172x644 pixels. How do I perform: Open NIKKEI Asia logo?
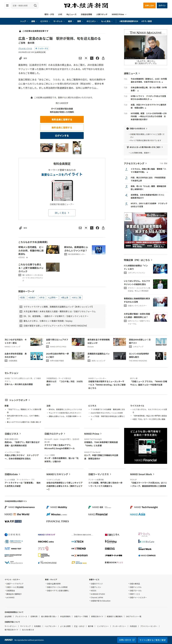pos(137,514)
